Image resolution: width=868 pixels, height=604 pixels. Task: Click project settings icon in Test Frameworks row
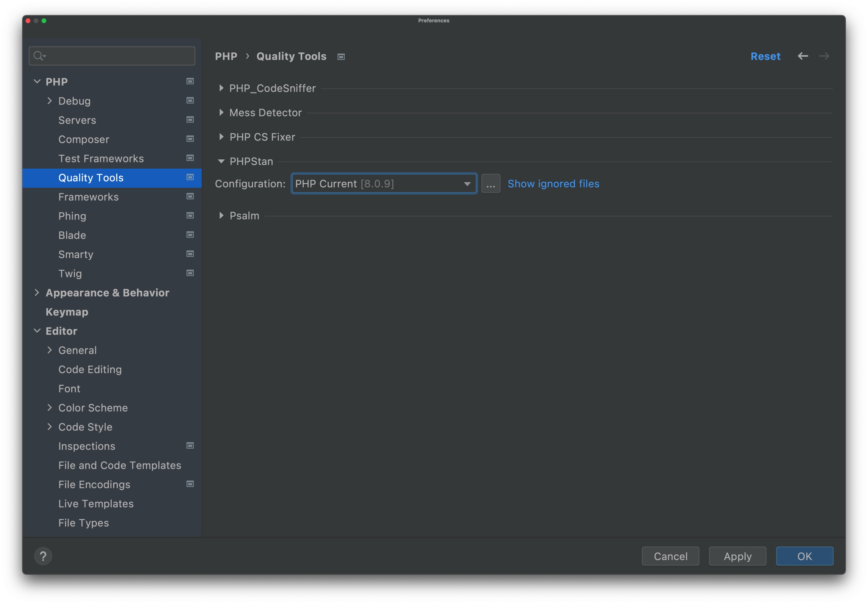(x=190, y=158)
